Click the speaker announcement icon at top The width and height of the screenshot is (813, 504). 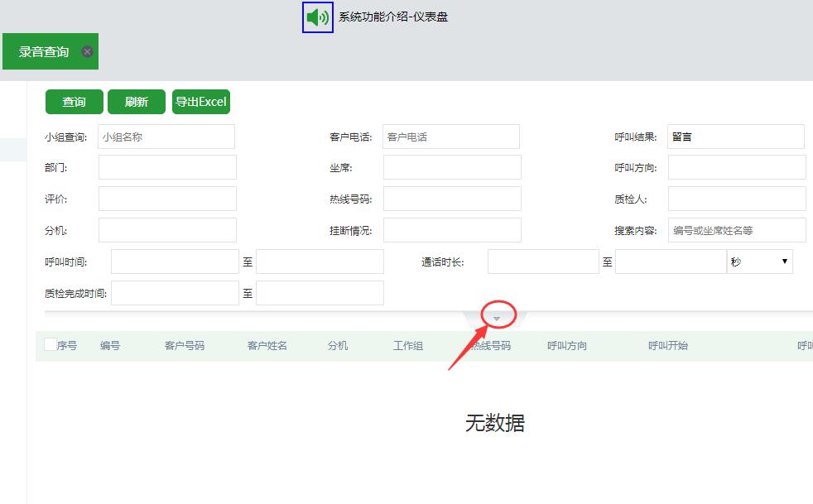[316, 17]
